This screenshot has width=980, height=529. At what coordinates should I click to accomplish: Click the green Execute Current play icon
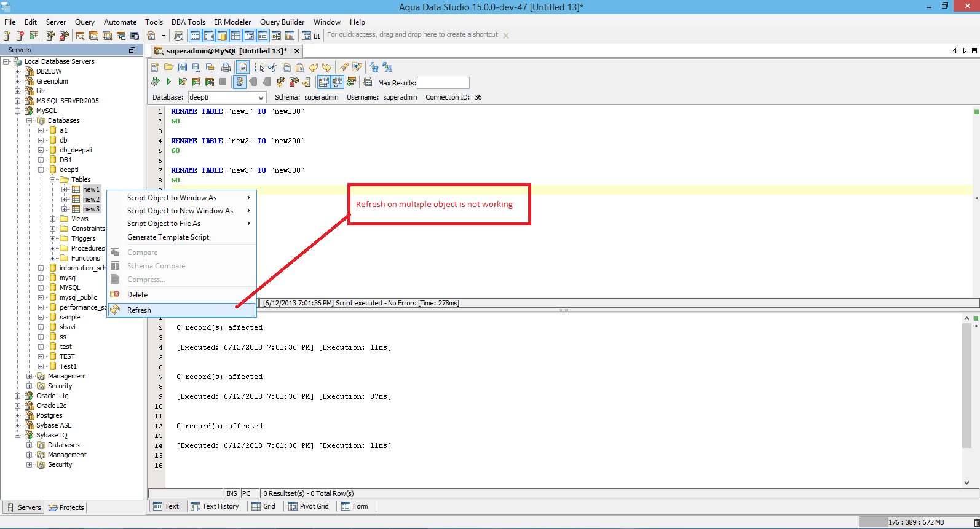click(169, 82)
